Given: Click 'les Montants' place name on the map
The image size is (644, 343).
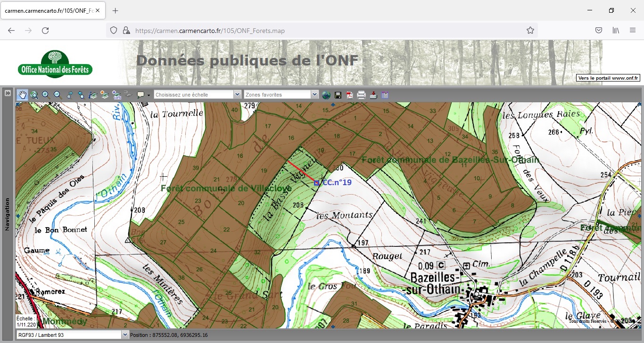Looking at the screenshot, I should click(344, 215).
